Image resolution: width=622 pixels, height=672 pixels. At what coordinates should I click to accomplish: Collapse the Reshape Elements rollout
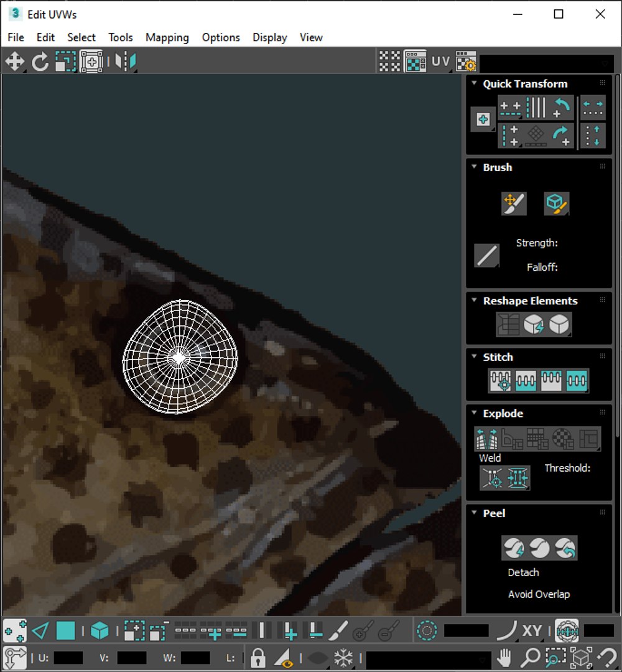click(x=474, y=300)
